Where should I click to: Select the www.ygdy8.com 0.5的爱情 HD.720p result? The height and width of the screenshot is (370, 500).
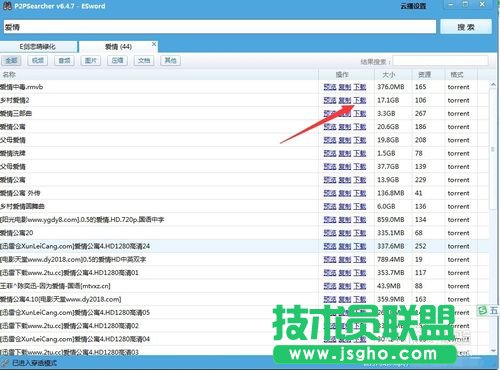pyautogui.click(x=82, y=220)
